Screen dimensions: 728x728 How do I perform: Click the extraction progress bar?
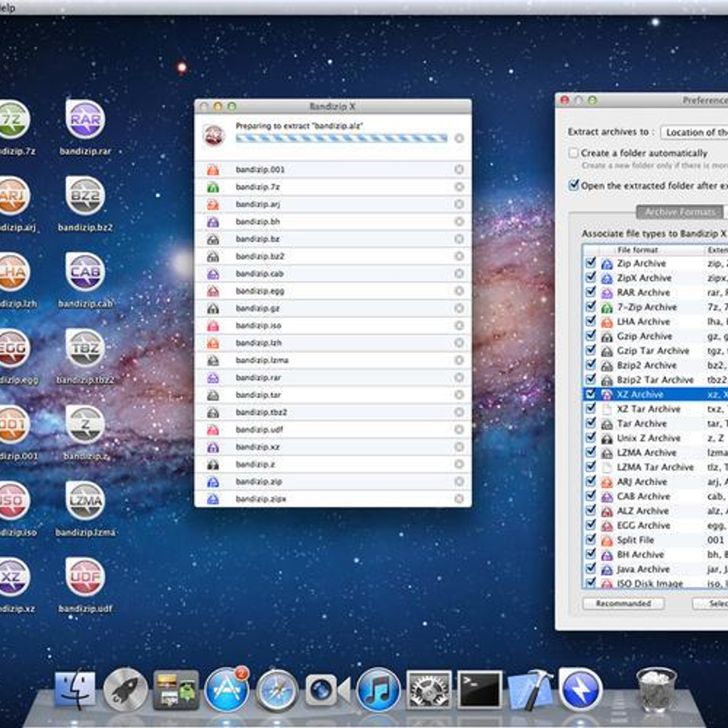coord(343,137)
